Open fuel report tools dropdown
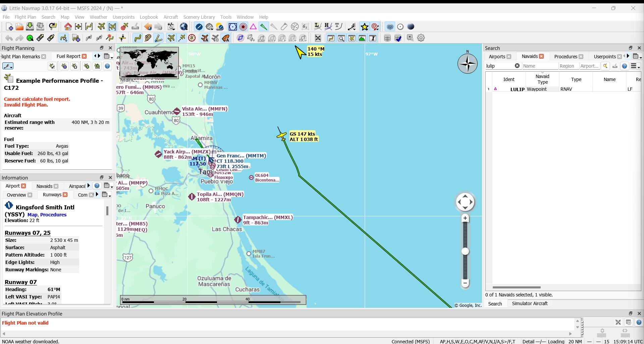644x344 pixels. [8, 66]
